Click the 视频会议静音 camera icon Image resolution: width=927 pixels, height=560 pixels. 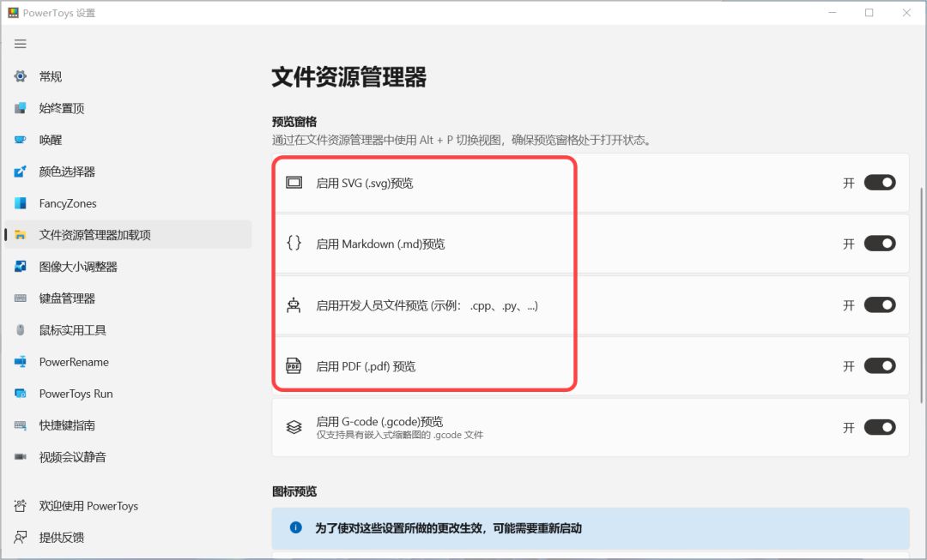coord(21,456)
